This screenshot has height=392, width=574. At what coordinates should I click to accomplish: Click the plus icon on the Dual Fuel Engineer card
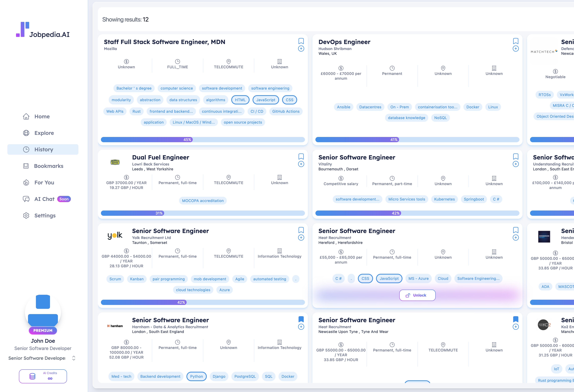pos(301,164)
